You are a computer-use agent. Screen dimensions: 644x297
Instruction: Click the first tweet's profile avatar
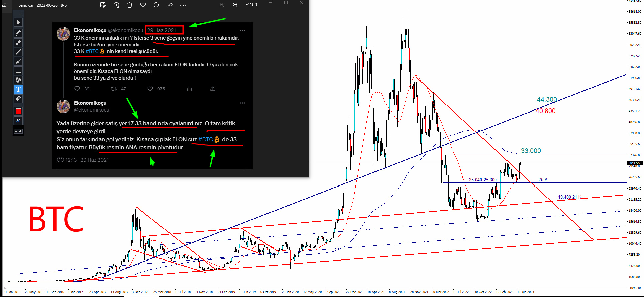click(x=63, y=34)
